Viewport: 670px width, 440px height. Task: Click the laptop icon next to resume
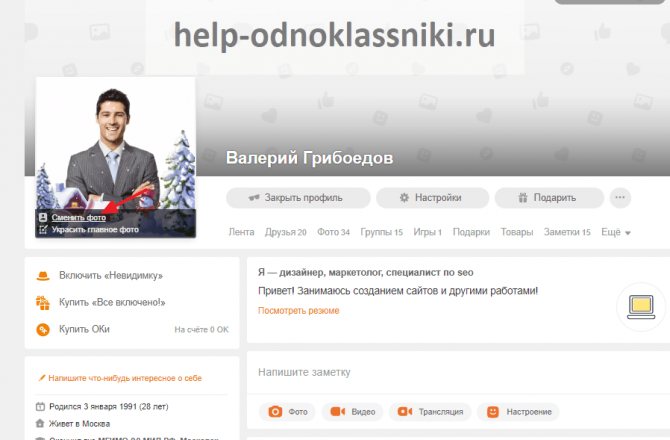coord(641,307)
